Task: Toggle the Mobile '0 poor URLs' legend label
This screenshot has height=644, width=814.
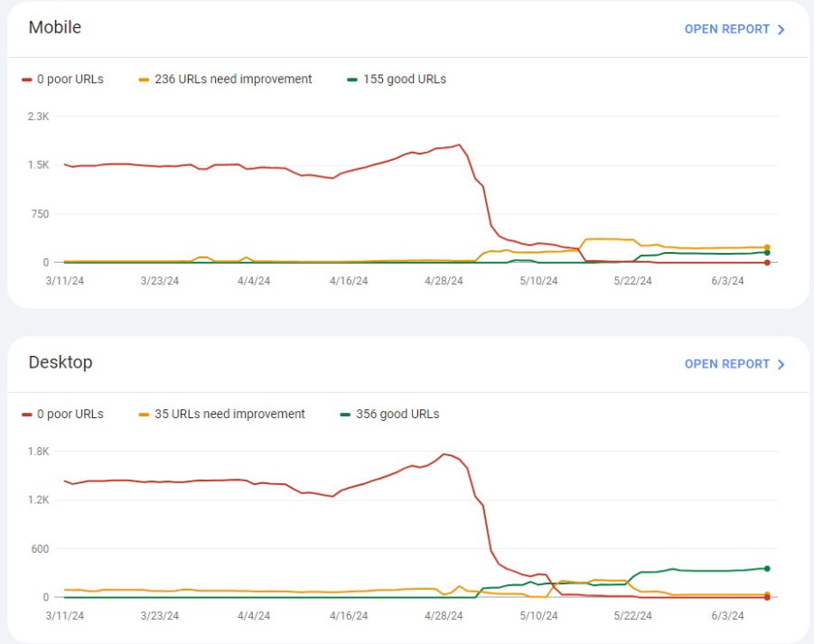Action: pyautogui.click(x=70, y=79)
